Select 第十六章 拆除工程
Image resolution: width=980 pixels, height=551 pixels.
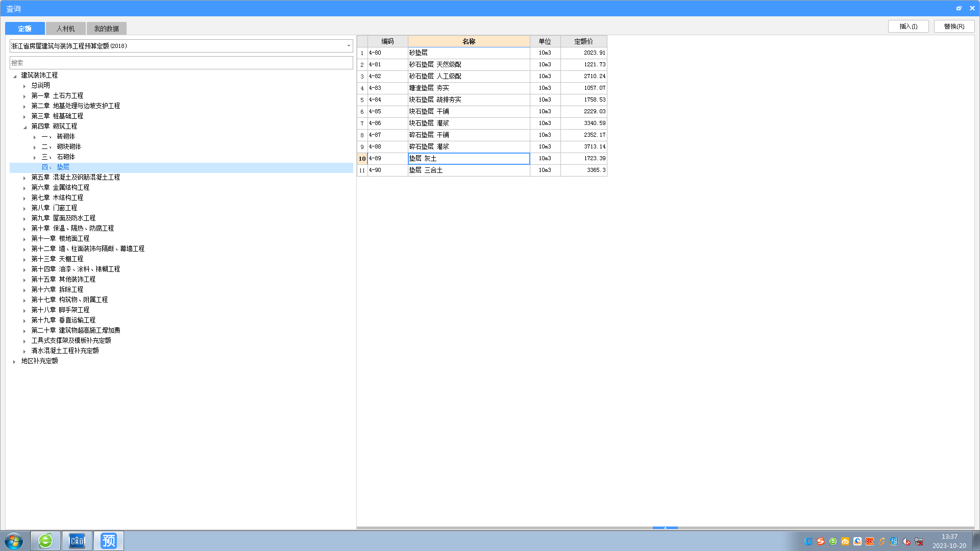pyautogui.click(x=57, y=289)
